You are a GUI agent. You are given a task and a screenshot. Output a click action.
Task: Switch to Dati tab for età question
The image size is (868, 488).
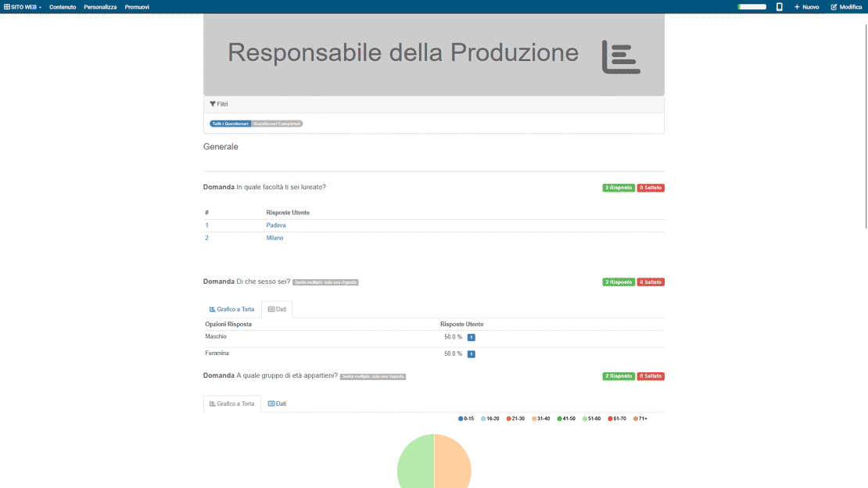[277, 404]
